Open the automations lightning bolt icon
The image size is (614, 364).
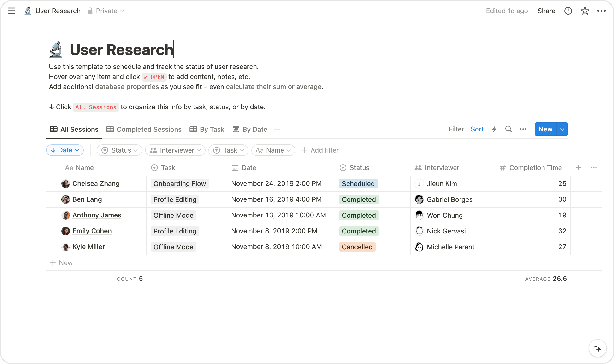(x=494, y=129)
